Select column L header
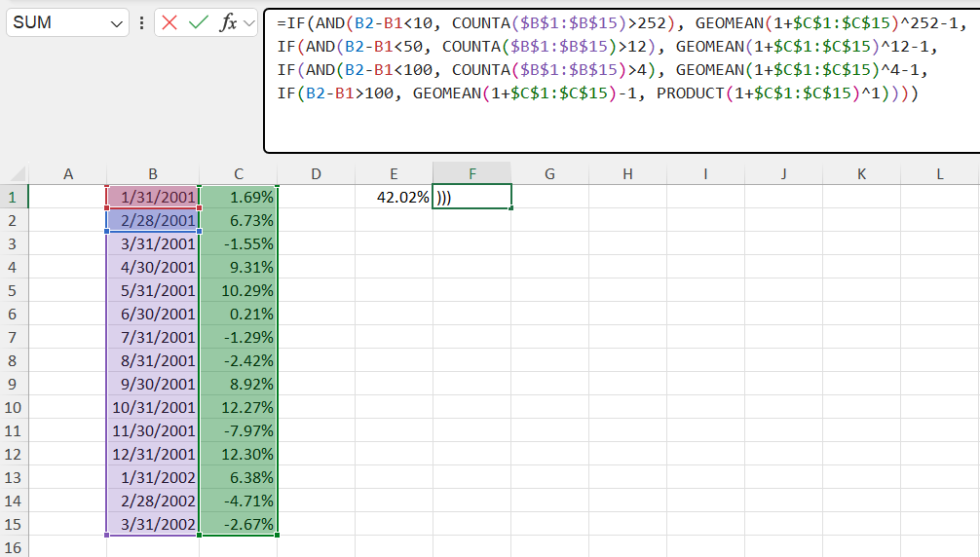Viewport: 980px width, 557px height. point(939,173)
